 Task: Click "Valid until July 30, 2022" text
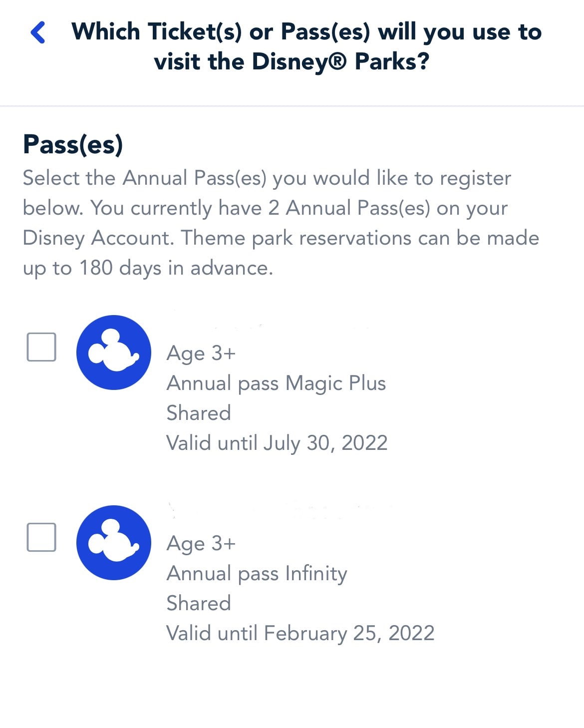pyautogui.click(x=277, y=443)
